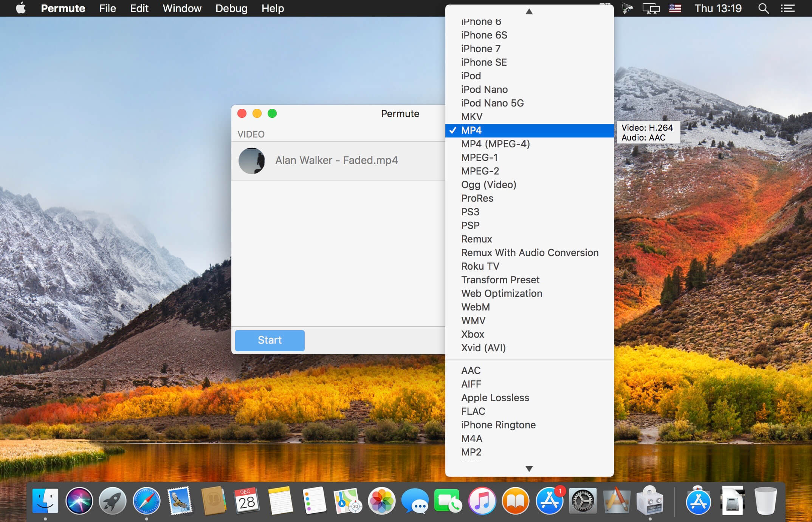Image resolution: width=812 pixels, height=522 pixels.
Task: Click the scroll-down arrow below format list
Action: [529, 469]
